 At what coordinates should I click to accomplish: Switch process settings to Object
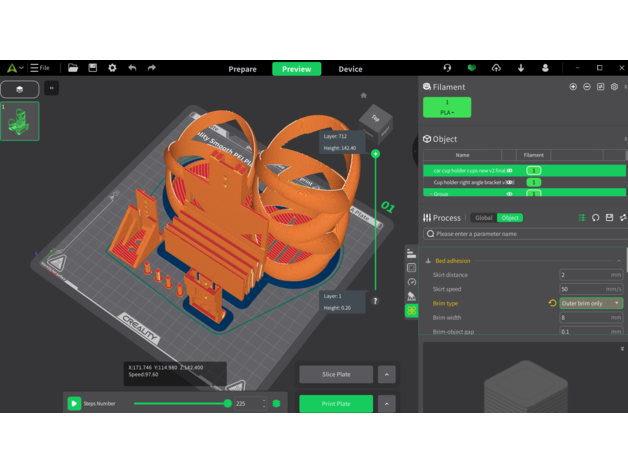tap(510, 217)
